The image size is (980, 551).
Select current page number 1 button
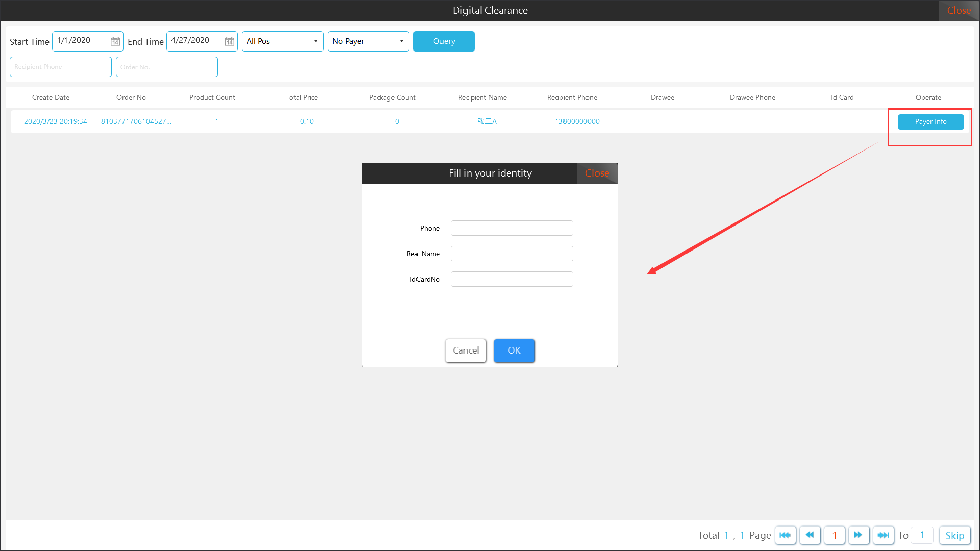[835, 535]
